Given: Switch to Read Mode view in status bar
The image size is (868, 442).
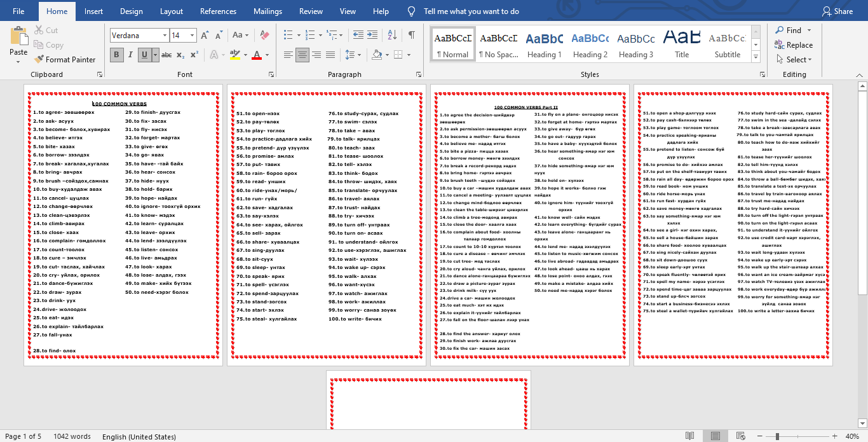Looking at the screenshot, I should pyautogui.click(x=689, y=436).
